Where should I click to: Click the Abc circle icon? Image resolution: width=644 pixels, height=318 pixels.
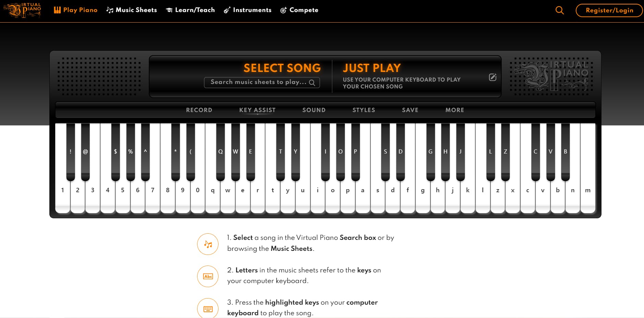coord(208,276)
